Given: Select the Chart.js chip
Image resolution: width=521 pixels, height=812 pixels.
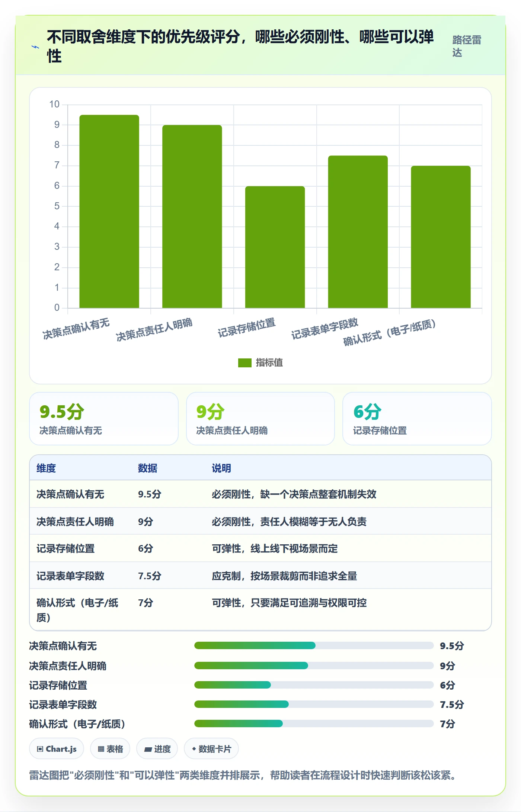Looking at the screenshot, I should pos(57,749).
